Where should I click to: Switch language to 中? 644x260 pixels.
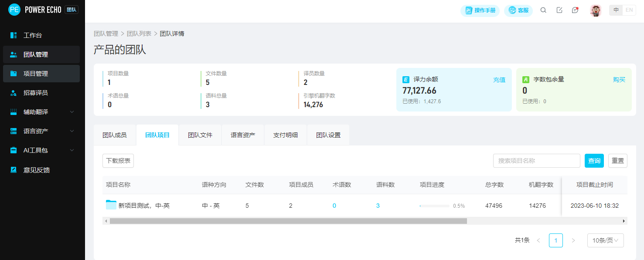point(616,10)
